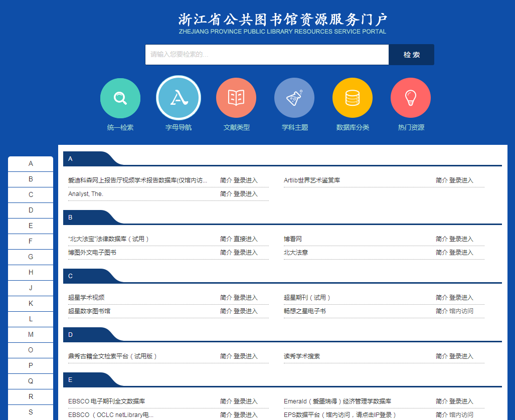Jump to letter J in sidebar

(31, 288)
